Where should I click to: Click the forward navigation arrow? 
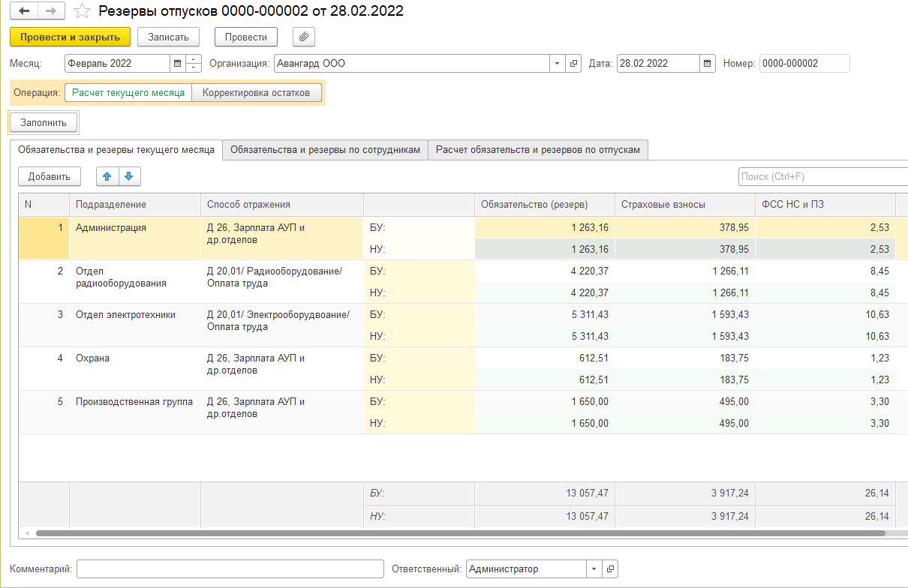pos(51,10)
